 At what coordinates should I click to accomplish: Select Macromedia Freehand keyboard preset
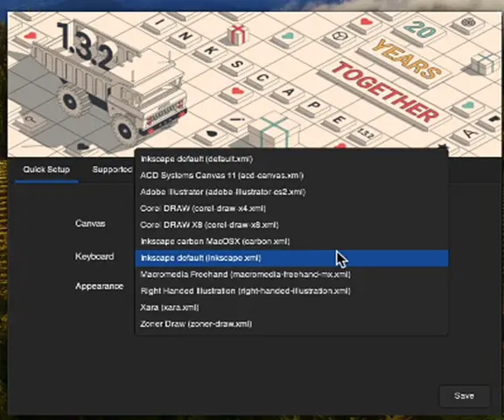tap(291, 275)
